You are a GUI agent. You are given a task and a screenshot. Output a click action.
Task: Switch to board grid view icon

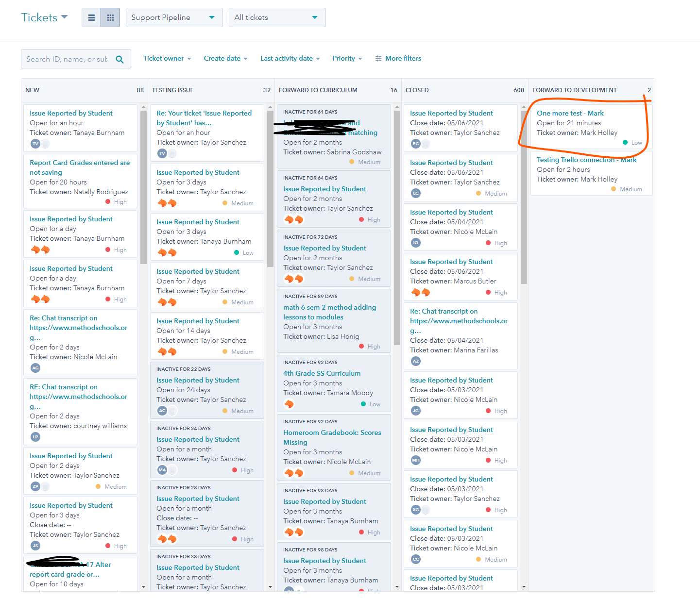[x=110, y=18]
